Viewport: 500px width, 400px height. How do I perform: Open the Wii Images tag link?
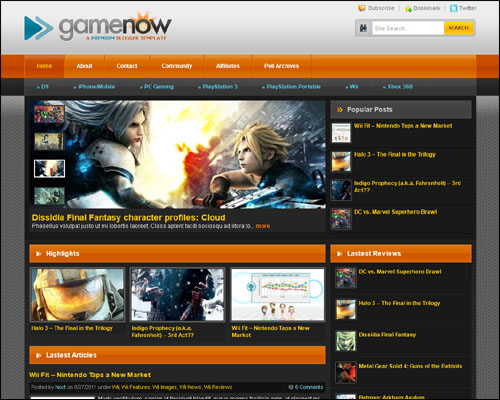[x=164, y=387]
